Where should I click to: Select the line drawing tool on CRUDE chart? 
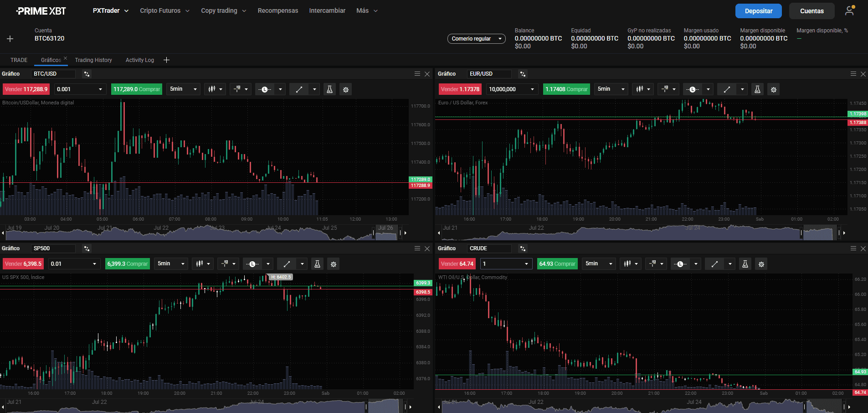tap(714, 264)
